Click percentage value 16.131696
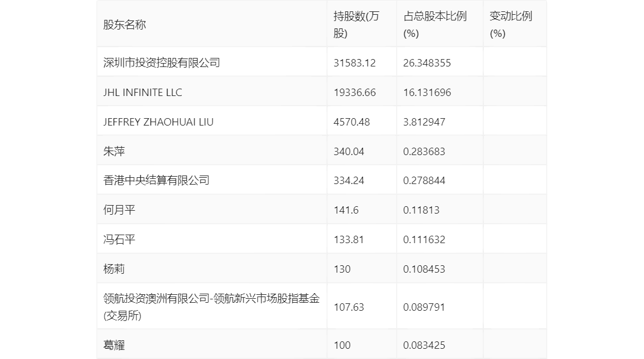 coord(427,93)
